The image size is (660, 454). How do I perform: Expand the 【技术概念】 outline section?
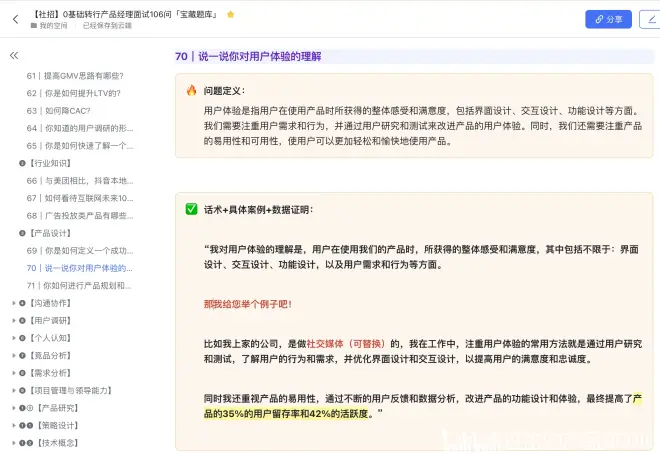pyautogui.click(x=12, y=442)
